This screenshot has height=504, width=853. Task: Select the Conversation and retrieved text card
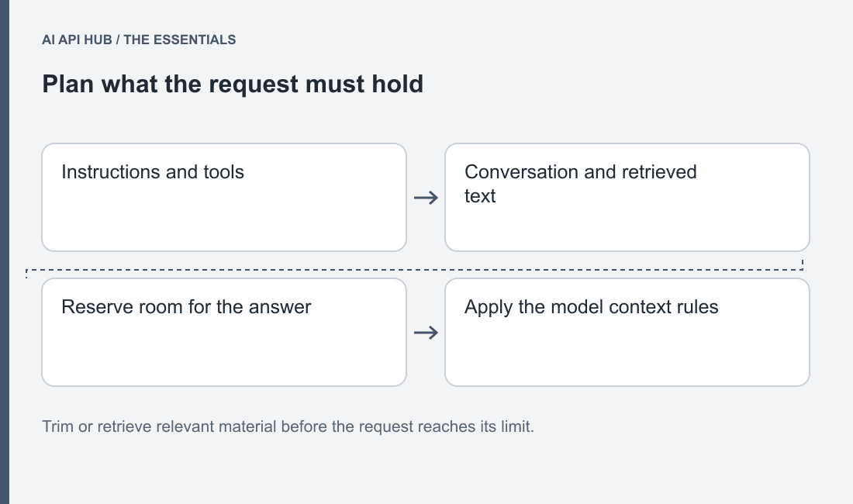[x=627, y=198]
